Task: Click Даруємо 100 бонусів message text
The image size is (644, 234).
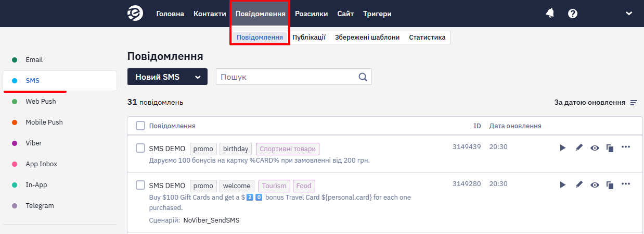Action: coord(259,160)
